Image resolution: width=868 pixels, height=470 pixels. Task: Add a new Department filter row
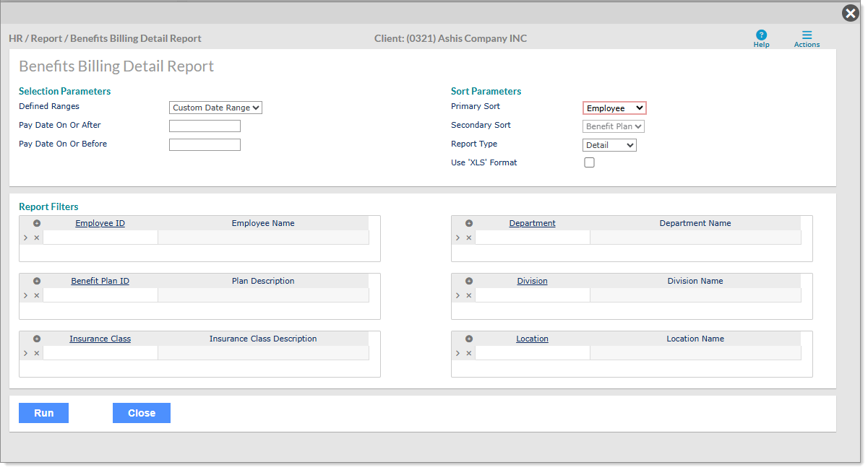coord(469,223)
